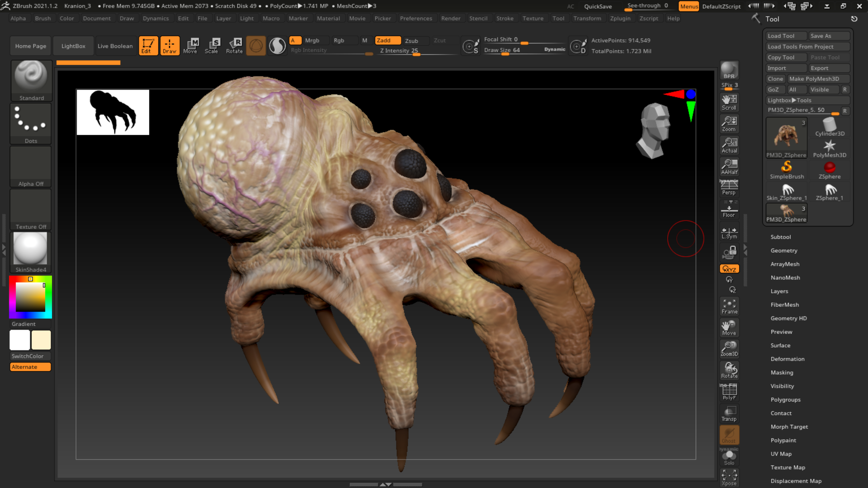The height and width of the screenshot is (488, 868).
Task: Enable Ghost transparency mode
Action: (x=729, y=435)
